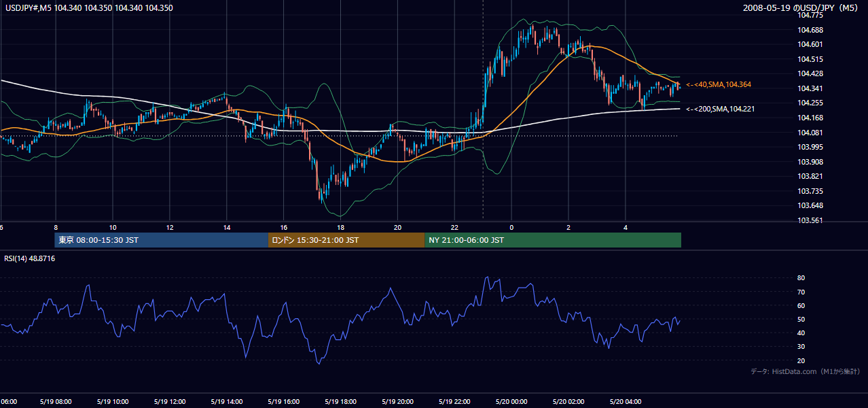Click the 5/20 04:00 time axis label

pyautogui.click(x=626, y=401)
